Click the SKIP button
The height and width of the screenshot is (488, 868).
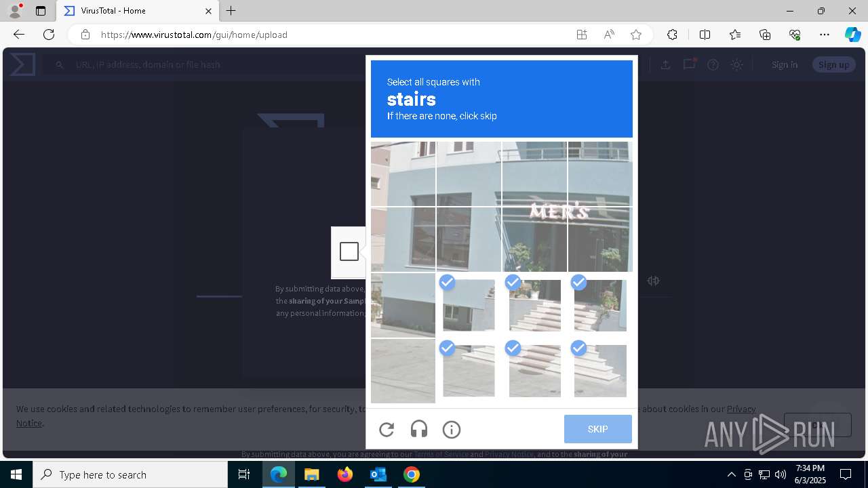pyautogui.click(x=597, y=429)
